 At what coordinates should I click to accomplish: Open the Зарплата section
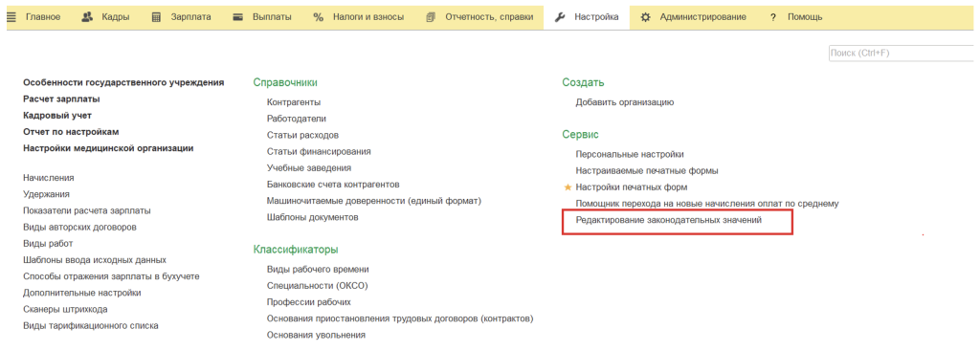pyautogui.click(x=190, y=17)
